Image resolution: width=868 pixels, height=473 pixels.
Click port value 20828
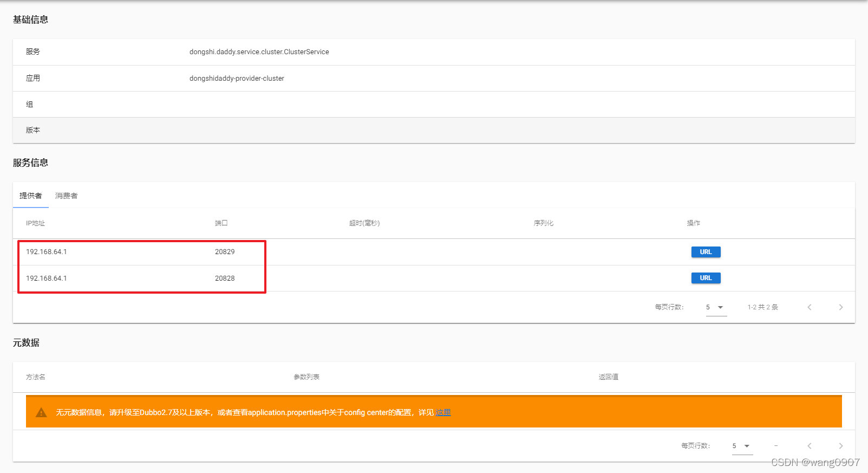tap(225, 278)
